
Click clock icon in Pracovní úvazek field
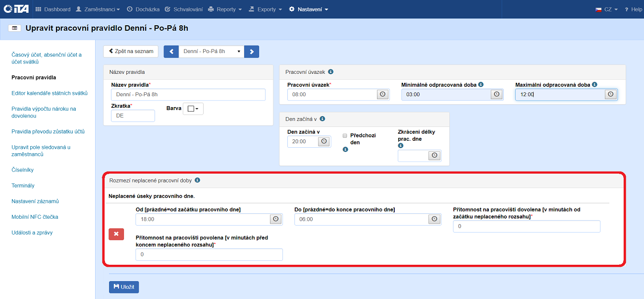click(x=382, y=94)
